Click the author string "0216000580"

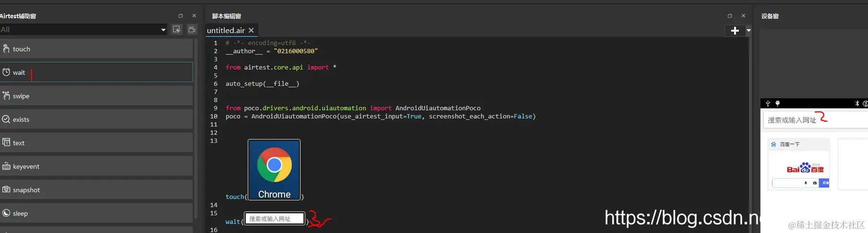[x=296, y=51]
